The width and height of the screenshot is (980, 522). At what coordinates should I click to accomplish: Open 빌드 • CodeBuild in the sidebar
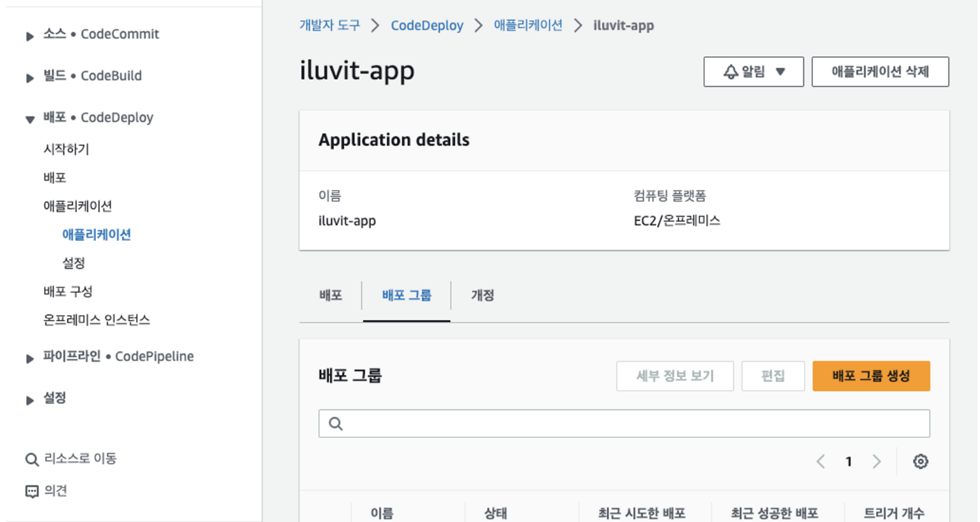(92, 76)
